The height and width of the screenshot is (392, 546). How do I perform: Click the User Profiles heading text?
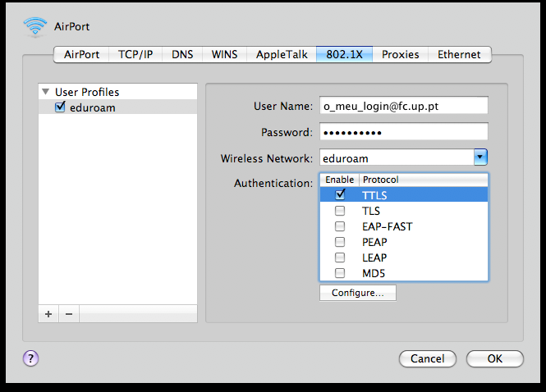[87, 92]
